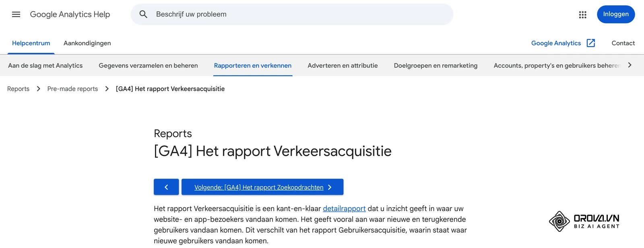Click the Inloggen button
644x248 pixels.
click(616, 15)
